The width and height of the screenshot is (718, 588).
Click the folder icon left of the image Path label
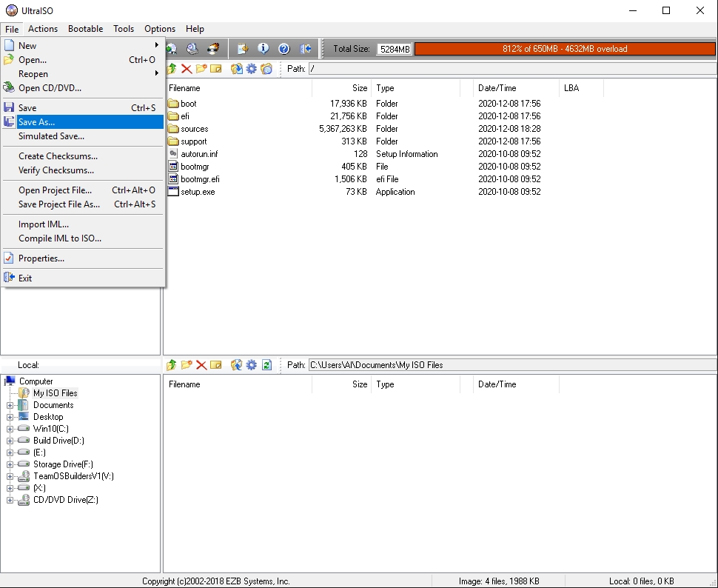pyautogui.click(x=266, y=69)
